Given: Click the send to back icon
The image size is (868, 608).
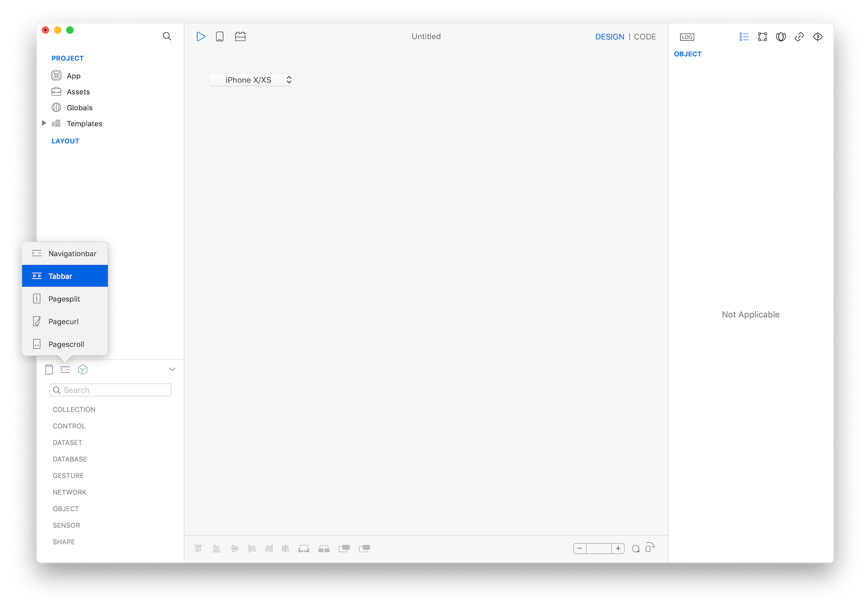Looking at the screenshot, I should point(365,548).
